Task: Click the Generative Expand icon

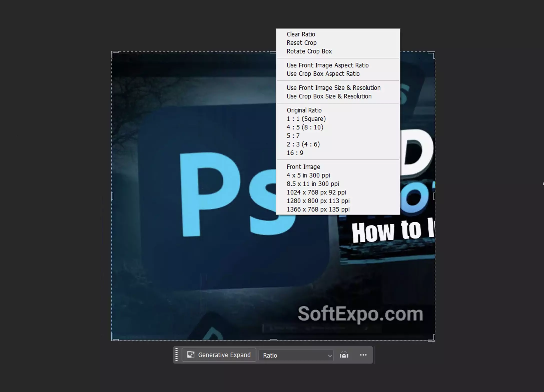Action: click(x=190, y=355)
